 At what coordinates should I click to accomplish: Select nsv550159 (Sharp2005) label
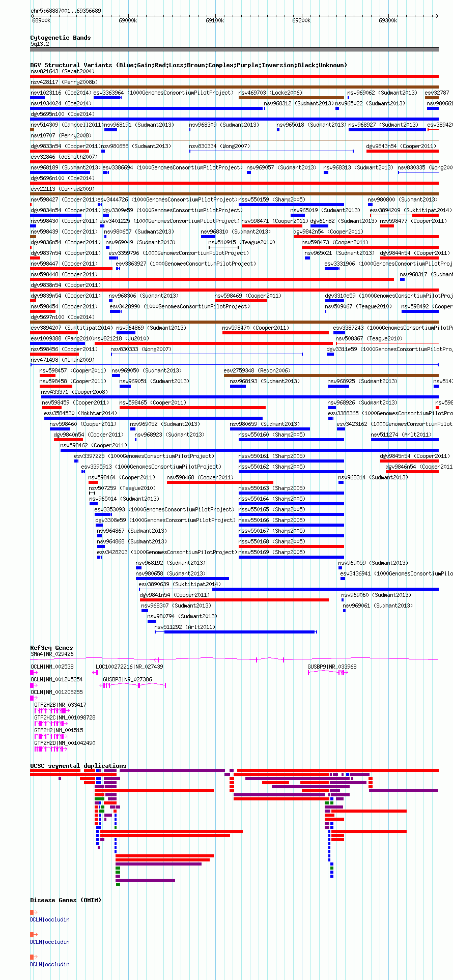coord(272,199)
